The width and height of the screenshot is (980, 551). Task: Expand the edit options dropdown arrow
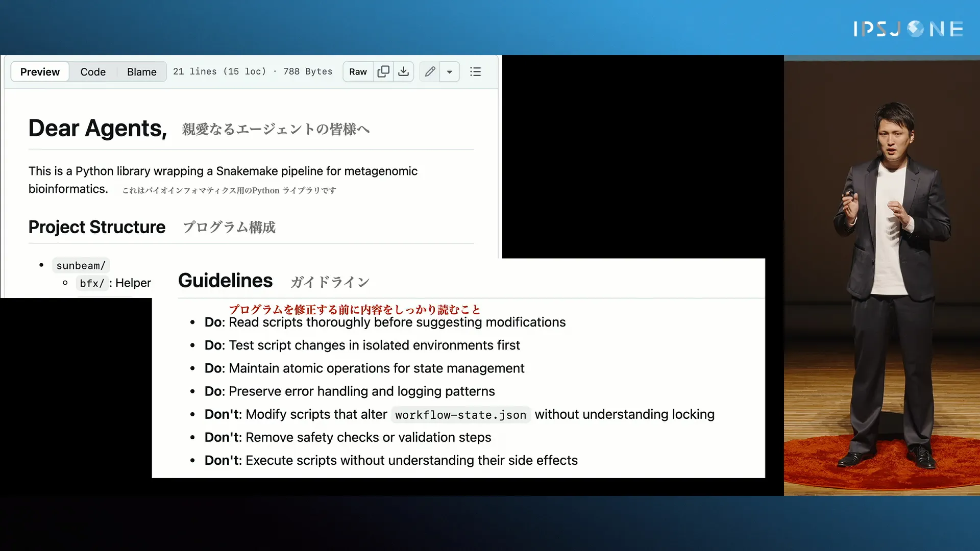click(450, 72)
